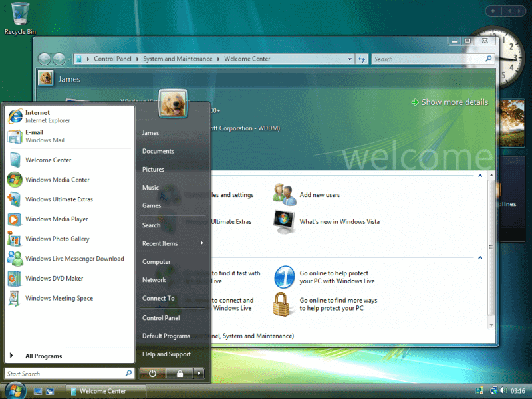
Task: Click the network tray icon
Action: [x=494, y=390]
